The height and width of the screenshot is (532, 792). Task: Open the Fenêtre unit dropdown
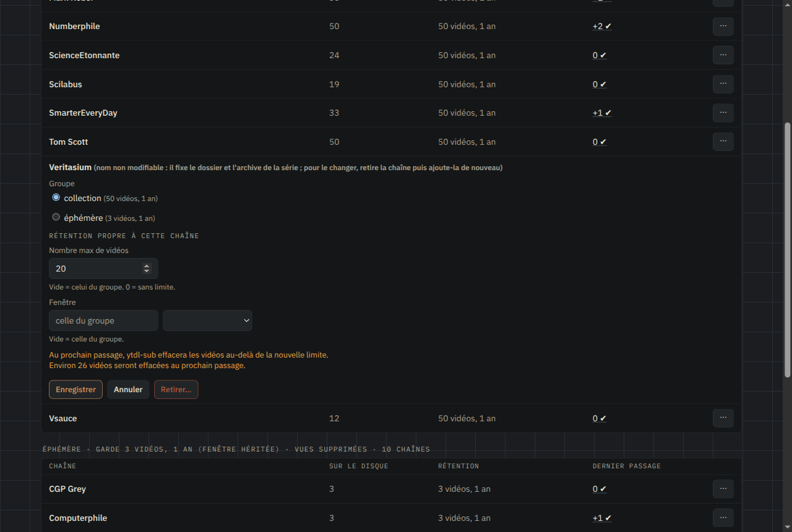coord(207,320)
